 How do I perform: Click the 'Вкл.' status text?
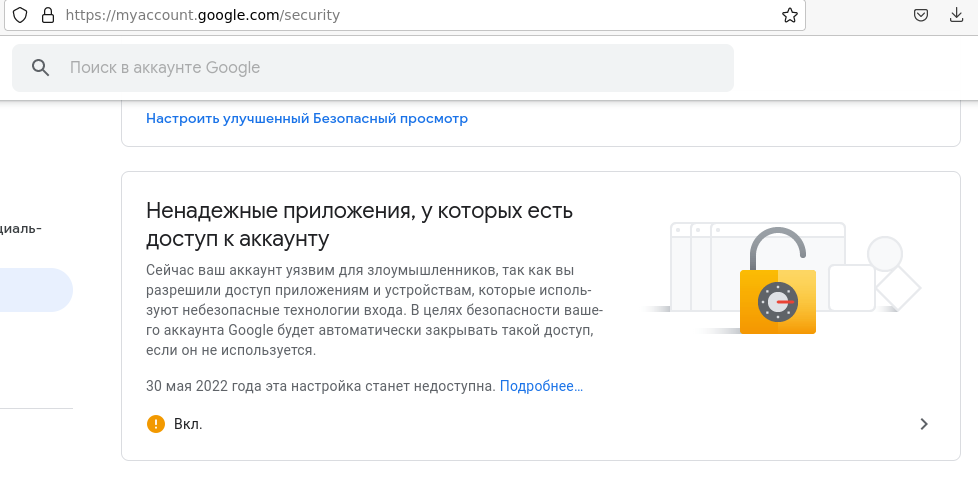click(188, 425)
